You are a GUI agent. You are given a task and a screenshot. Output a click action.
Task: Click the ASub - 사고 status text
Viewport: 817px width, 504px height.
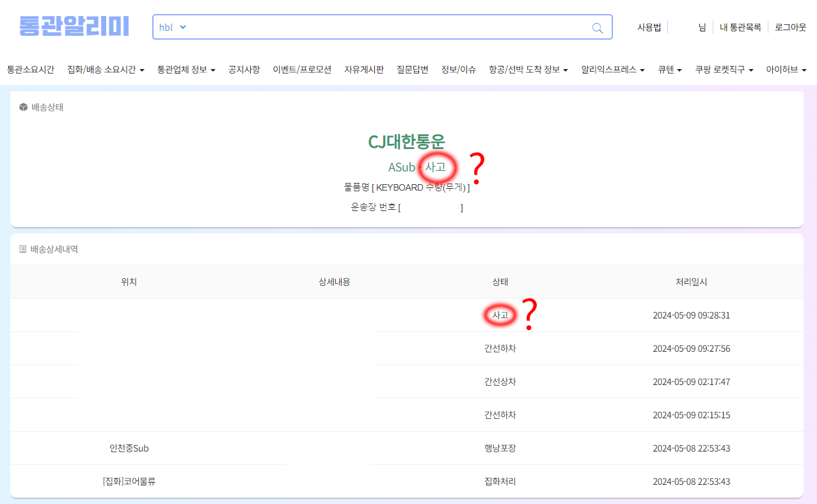point(417,167)
